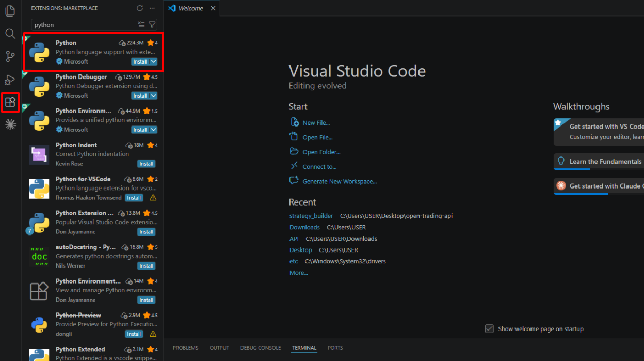This screenshot has height=361, width=644.
Task: Switch to the TERMINAL panel tab
Action: [304, 348]
